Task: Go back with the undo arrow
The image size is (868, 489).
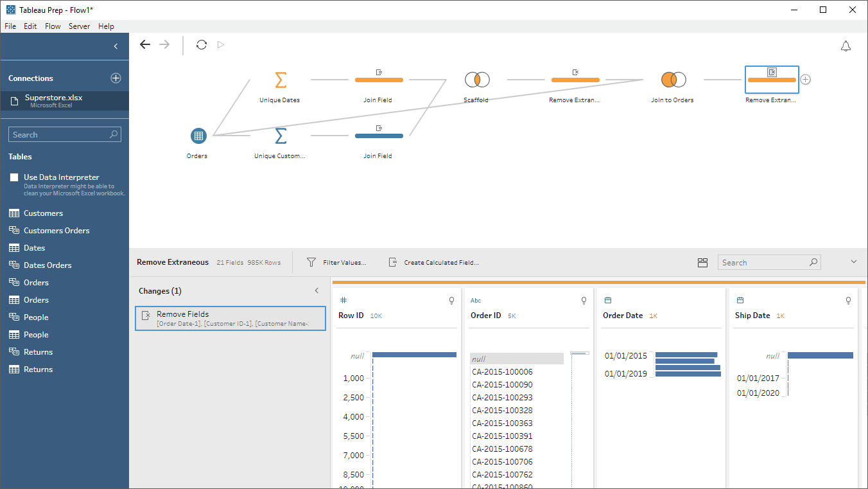Action: click(145, 44)
